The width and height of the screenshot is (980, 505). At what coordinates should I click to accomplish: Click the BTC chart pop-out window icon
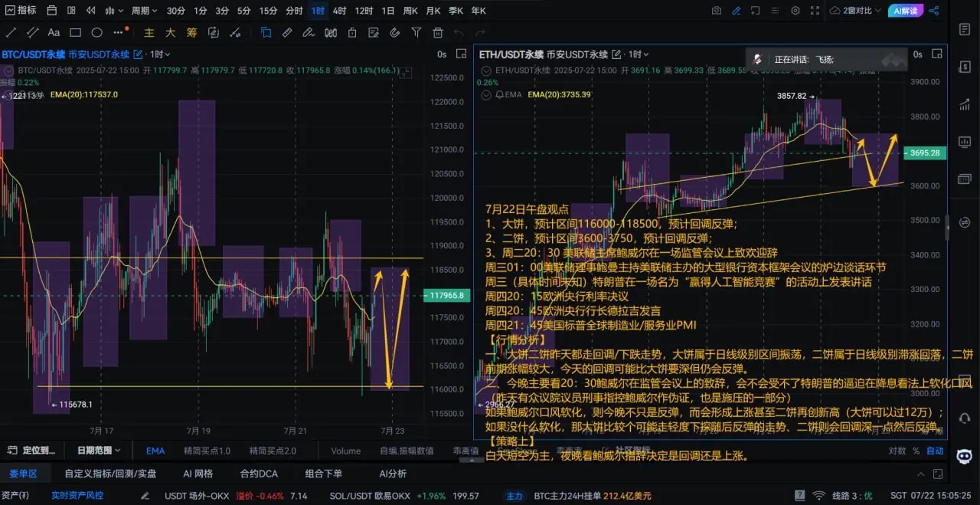click(461, 54)
